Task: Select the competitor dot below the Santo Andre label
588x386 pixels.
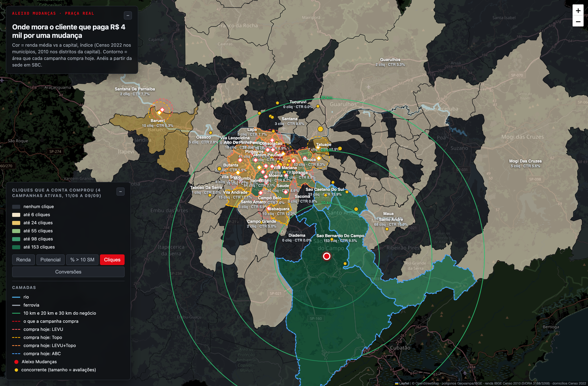Action: [387, 229]
